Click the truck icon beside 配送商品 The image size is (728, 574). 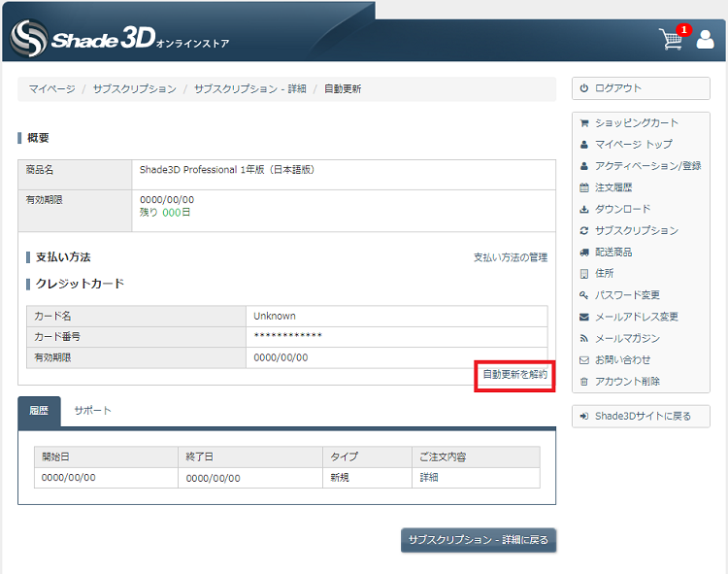[x=584, y=253]
